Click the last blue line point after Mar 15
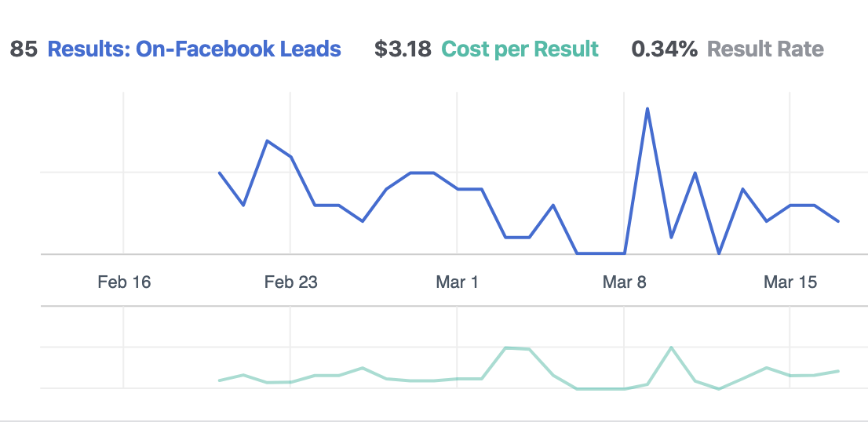The height and width of the screenshot is (422, 868). [x=838, y=221]
